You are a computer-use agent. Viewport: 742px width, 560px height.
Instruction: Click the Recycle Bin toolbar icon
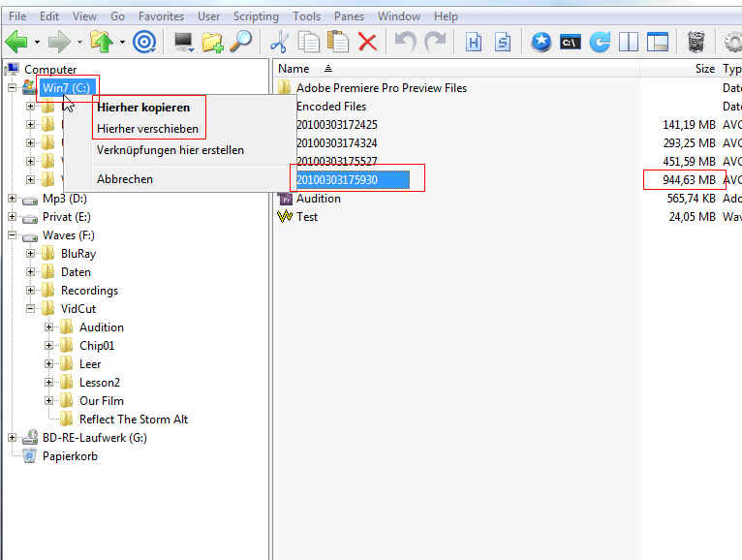(696, 42)
